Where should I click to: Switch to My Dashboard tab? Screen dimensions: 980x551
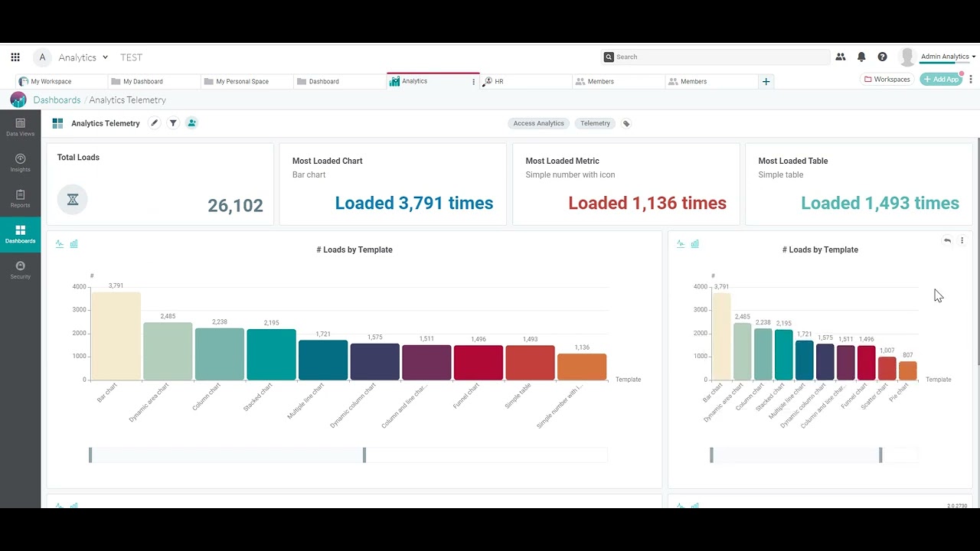[x=155, y=81]
